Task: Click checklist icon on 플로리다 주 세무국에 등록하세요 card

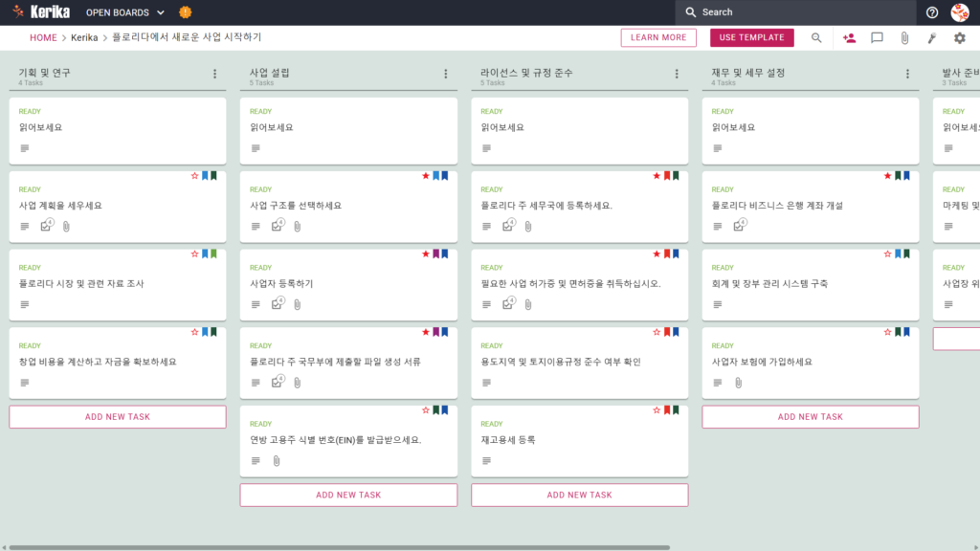Action: click(x=509, y=225)
